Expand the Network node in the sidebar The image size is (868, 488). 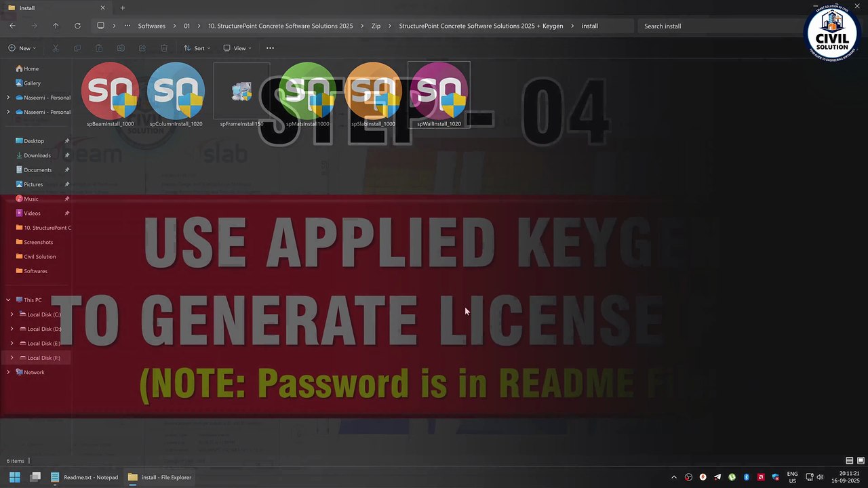(8, 372)
